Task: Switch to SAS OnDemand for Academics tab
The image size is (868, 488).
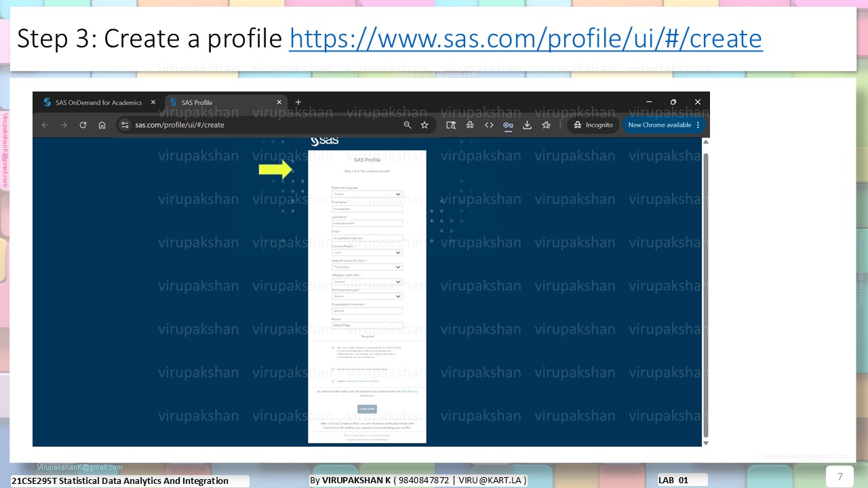Action: click(99, 102)
